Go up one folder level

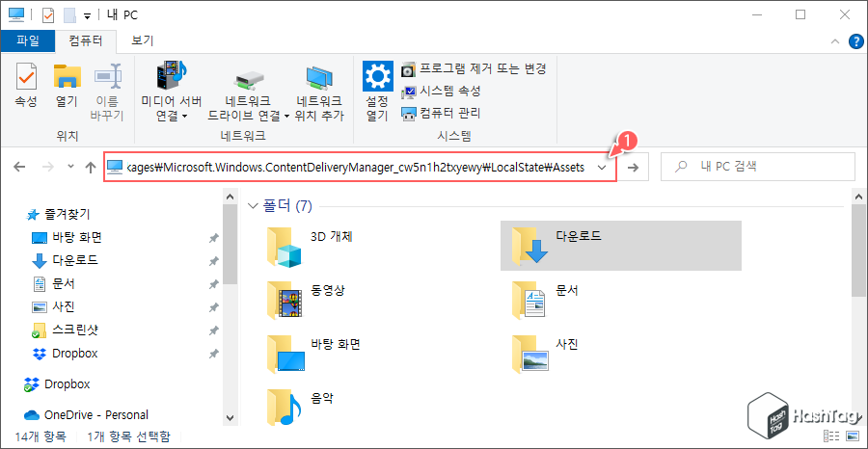point(92,167)
